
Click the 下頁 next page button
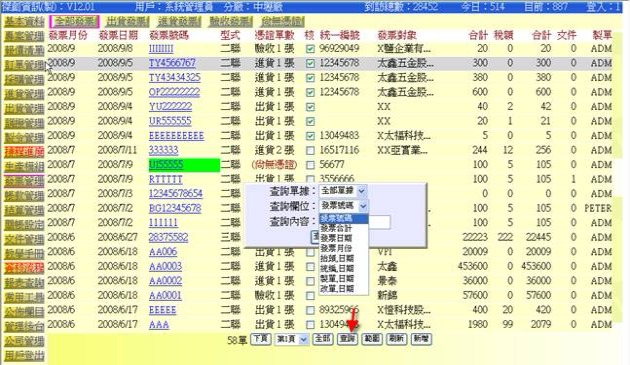tap(260, 338)
